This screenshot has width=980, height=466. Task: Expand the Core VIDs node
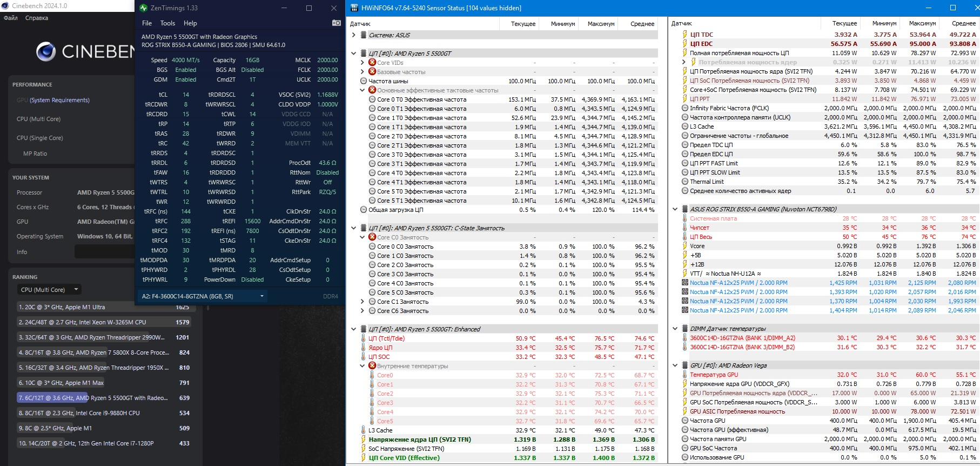click(363, 63)
